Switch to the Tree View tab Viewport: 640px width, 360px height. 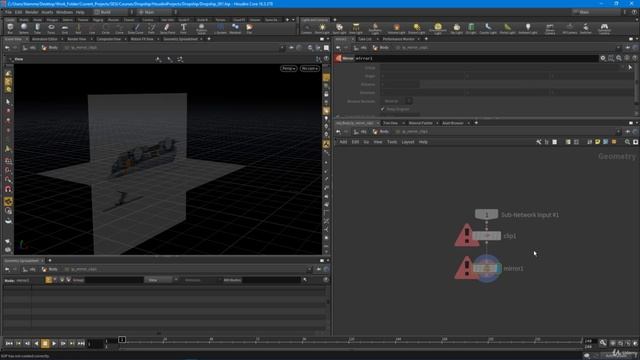click(390, 123)
